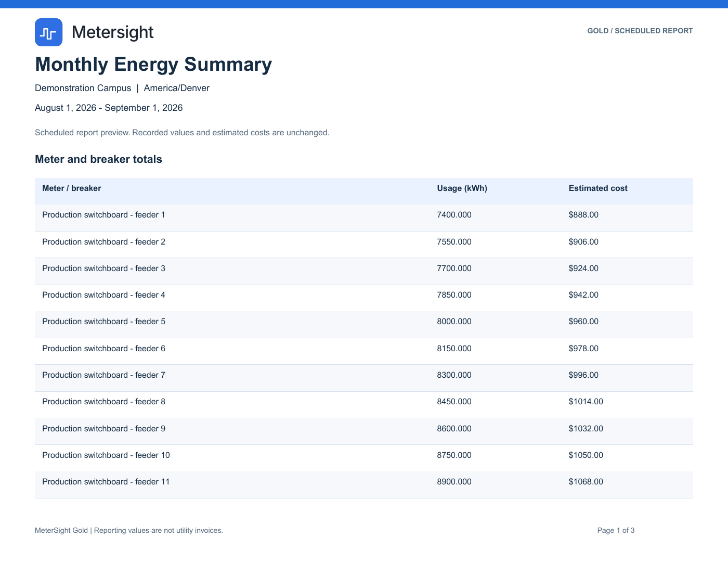The height and width of the screenshot is (563, 728).
Task: Select the Production switchboard - feeder 2 row name
Action: 104,242
